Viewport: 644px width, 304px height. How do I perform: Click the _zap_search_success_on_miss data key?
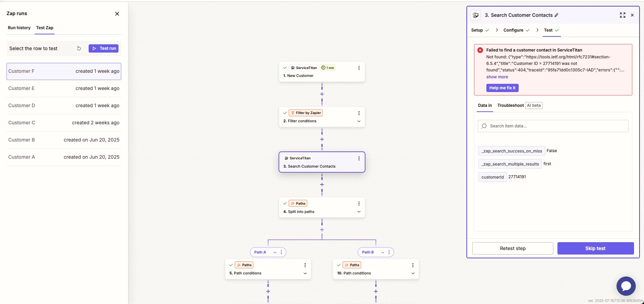512,151
